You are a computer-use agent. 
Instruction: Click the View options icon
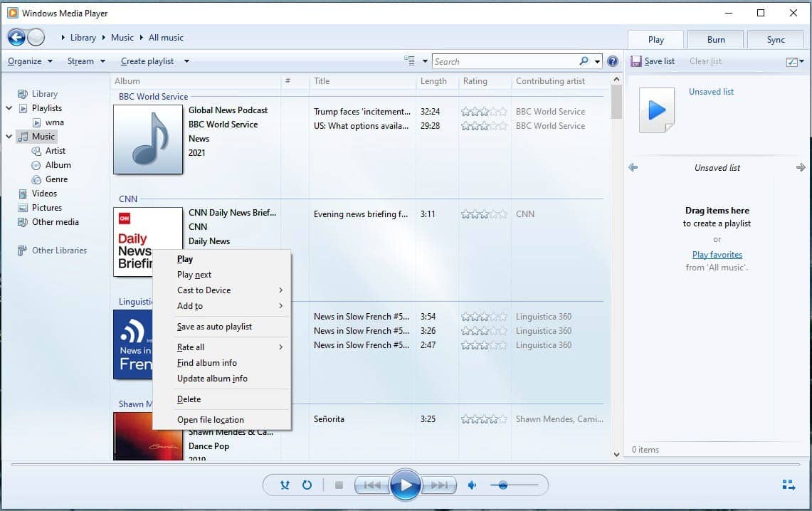coord(410,61)
